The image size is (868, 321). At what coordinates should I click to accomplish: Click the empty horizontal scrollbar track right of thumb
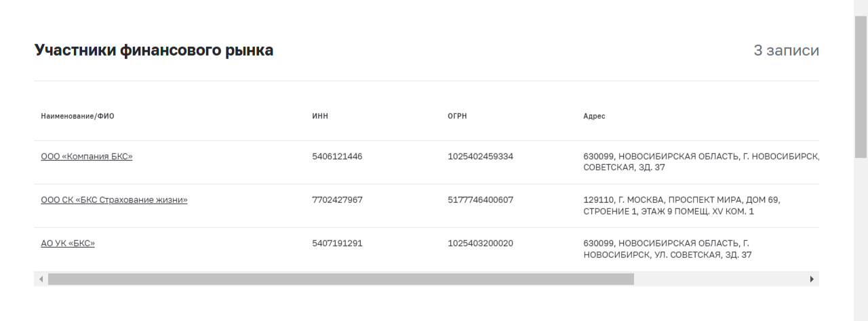[719, 279]
